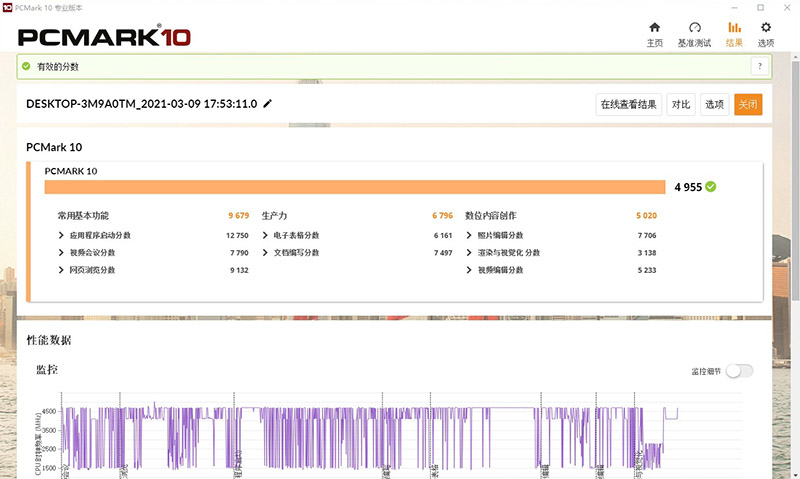Expand 照片编辑分数 row

click(x=468, y=235)
